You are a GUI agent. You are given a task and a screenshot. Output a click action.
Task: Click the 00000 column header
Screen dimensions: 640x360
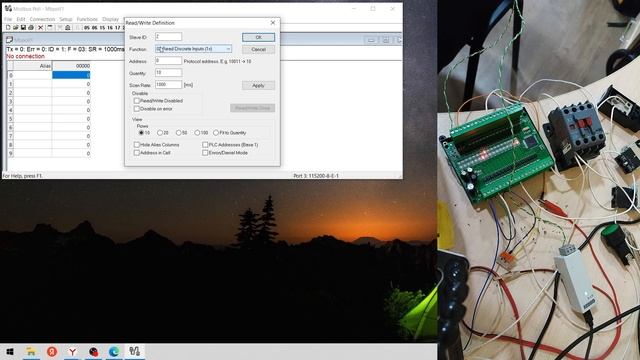[x=71, y=66]
